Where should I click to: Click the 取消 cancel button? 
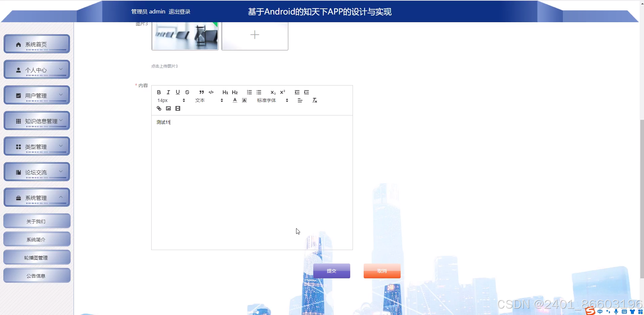coord(382,271)
